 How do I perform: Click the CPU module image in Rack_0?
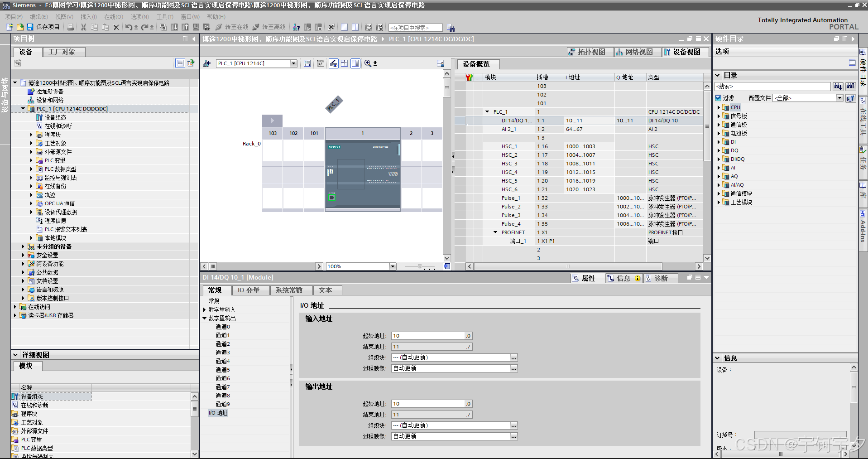(x=363, y=174)
